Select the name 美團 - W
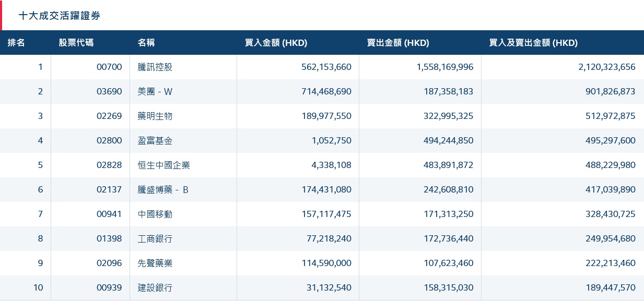Image resolution: width=644 pixels, height=301 pixels. (x=155, y=91)
